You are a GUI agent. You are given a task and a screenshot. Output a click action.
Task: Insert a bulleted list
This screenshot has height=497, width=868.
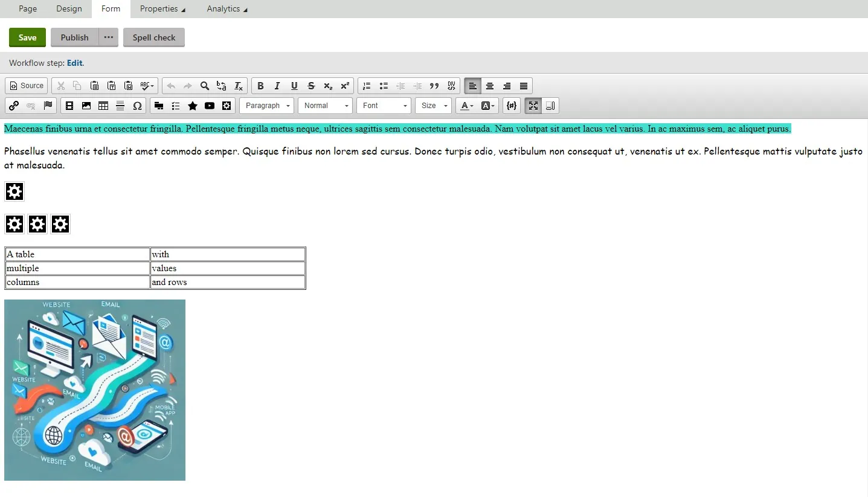[x=384, y=86]
